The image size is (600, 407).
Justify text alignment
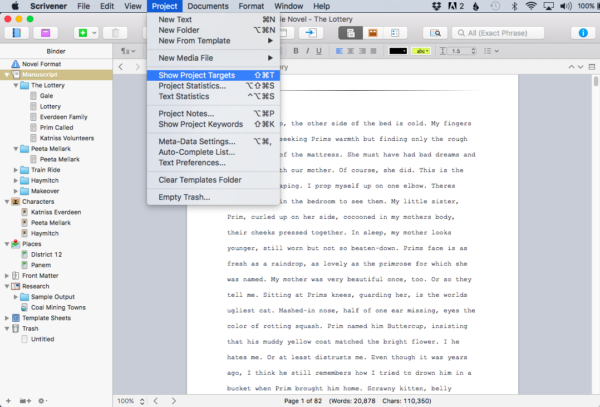373,51
